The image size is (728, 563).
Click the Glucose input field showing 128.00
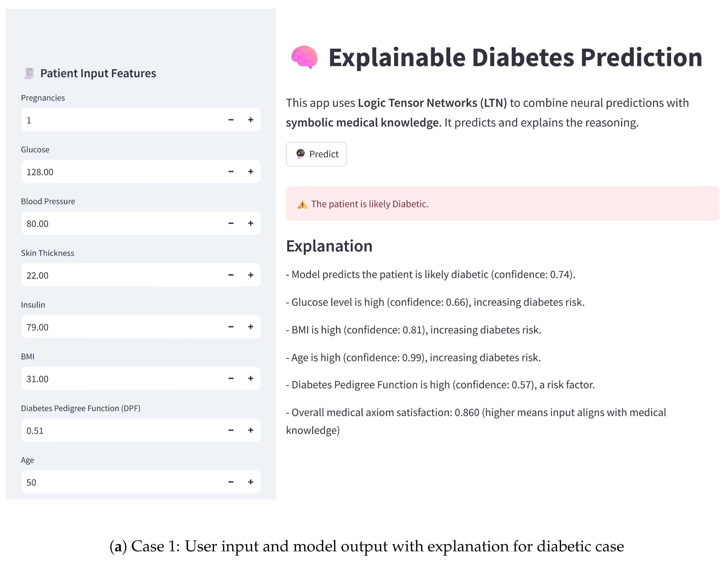tap(120, 172)
